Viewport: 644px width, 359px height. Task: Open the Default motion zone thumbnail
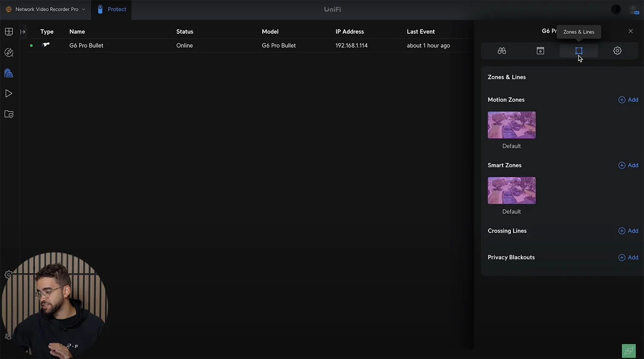coord(512,125)
